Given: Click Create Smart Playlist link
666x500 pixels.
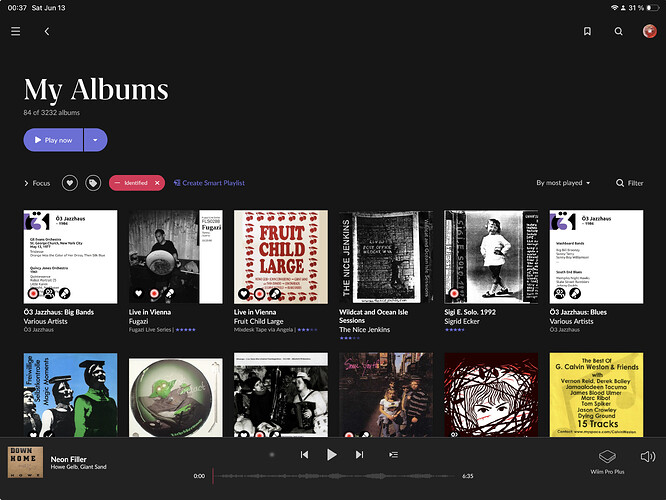Looking at the screenshot, I should [x=209, y=183].
